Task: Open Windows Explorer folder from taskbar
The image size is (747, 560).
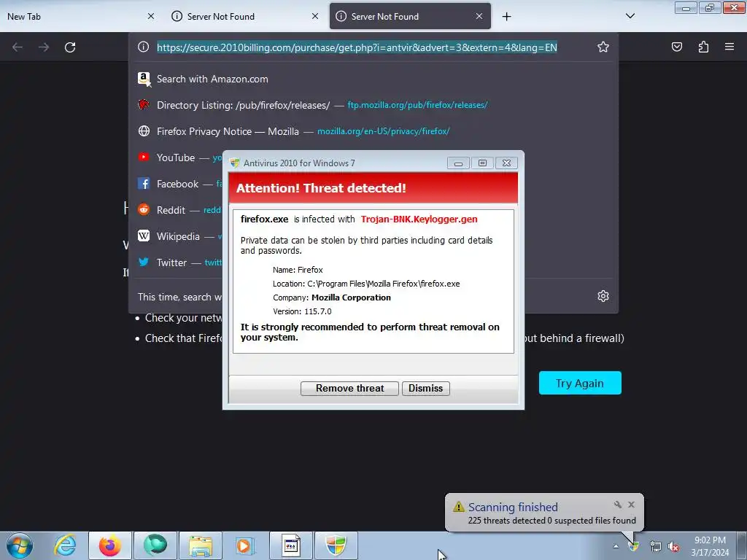Action: pos(201,545)
